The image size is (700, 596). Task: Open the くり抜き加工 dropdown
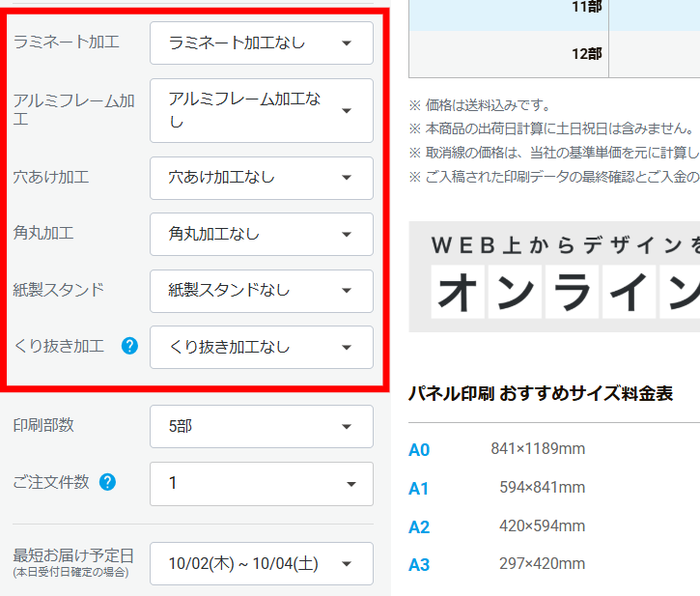(261, 347)
